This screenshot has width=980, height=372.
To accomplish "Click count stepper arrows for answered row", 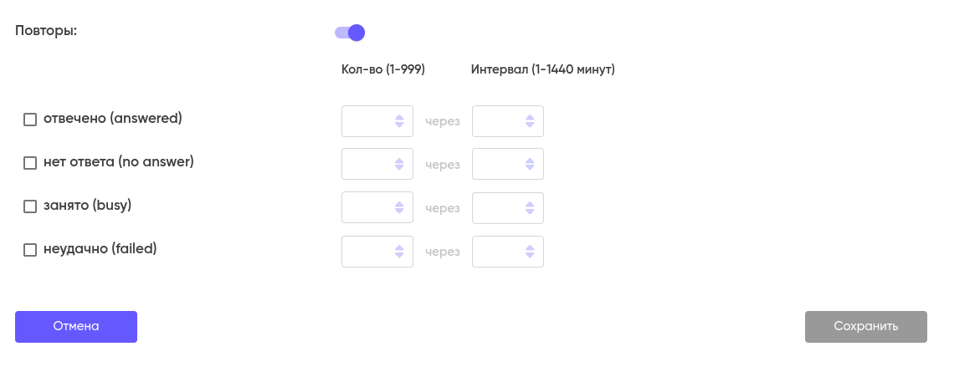I will (x=399, y=121).
